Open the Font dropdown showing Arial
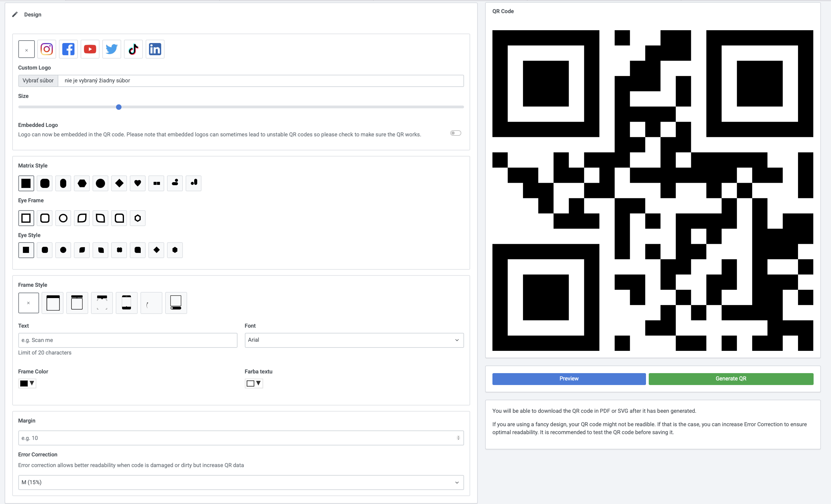Image resolution: width=831 pixels, height=504 pixels. coord(354,340)
